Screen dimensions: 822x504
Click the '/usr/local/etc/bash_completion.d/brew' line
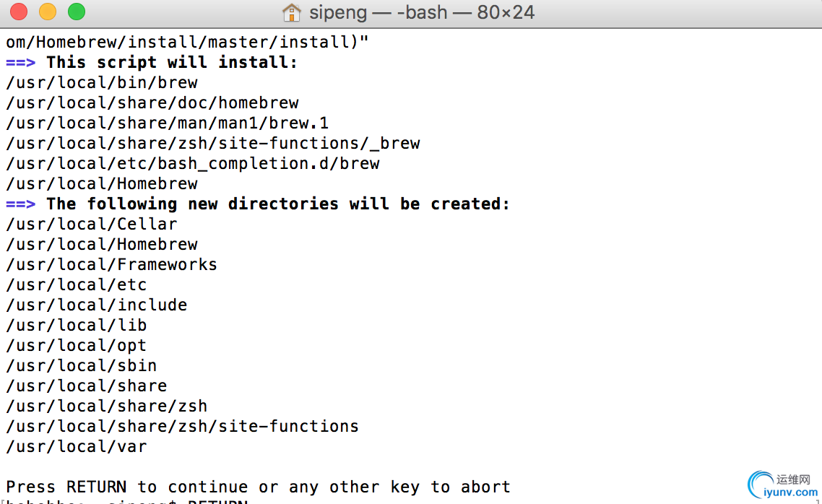tap(193, 163)
